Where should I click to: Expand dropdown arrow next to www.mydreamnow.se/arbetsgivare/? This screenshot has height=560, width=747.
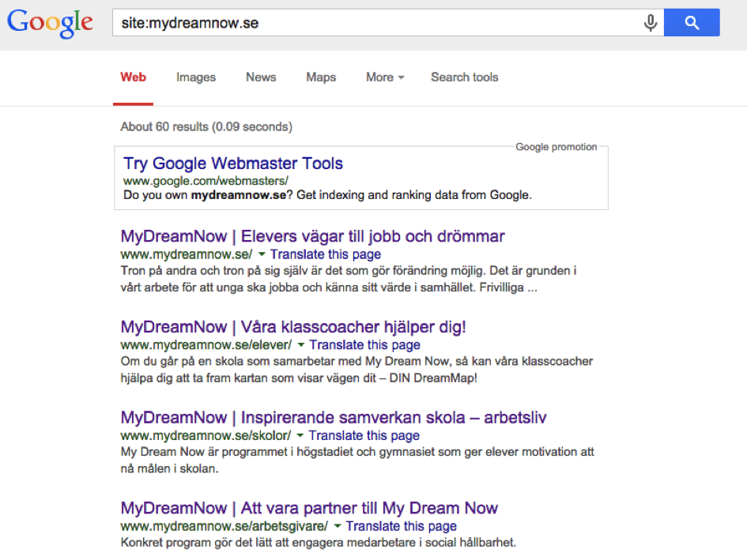click(x=338, y=526)
